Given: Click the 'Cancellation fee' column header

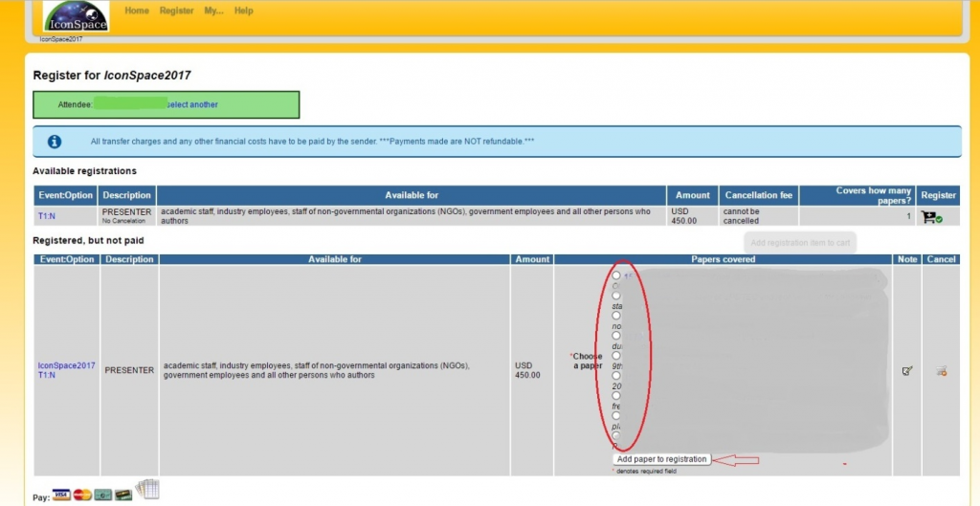Looking at the screenshot, I should (x=759, y=195).
